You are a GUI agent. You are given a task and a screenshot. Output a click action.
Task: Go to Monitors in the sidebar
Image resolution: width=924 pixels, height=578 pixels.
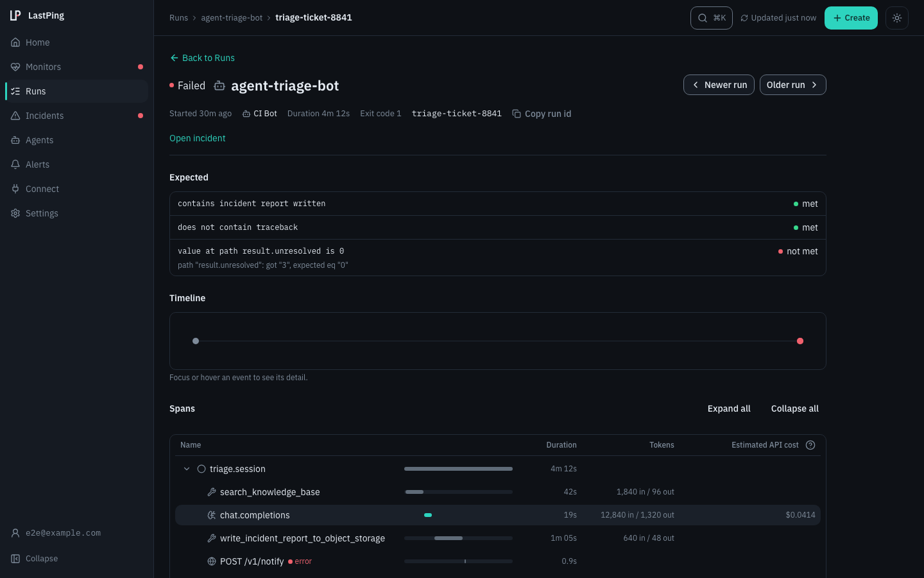point(76,67)
